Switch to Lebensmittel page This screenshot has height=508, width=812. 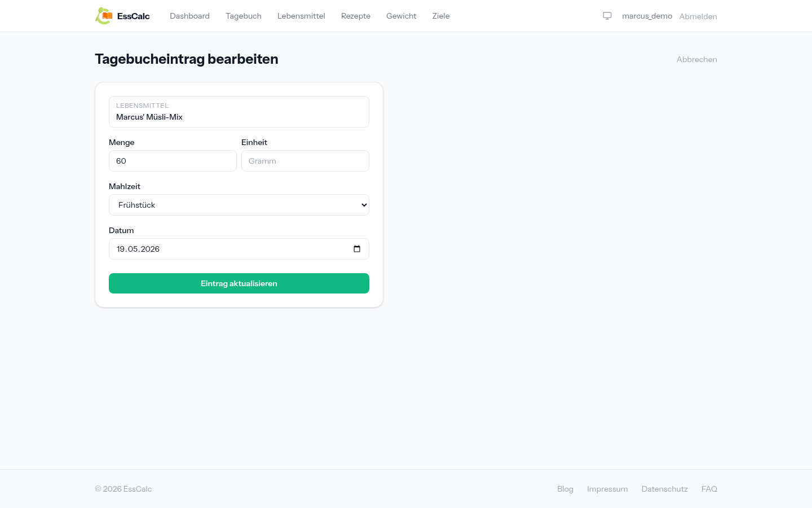click(x=301, y=16)
